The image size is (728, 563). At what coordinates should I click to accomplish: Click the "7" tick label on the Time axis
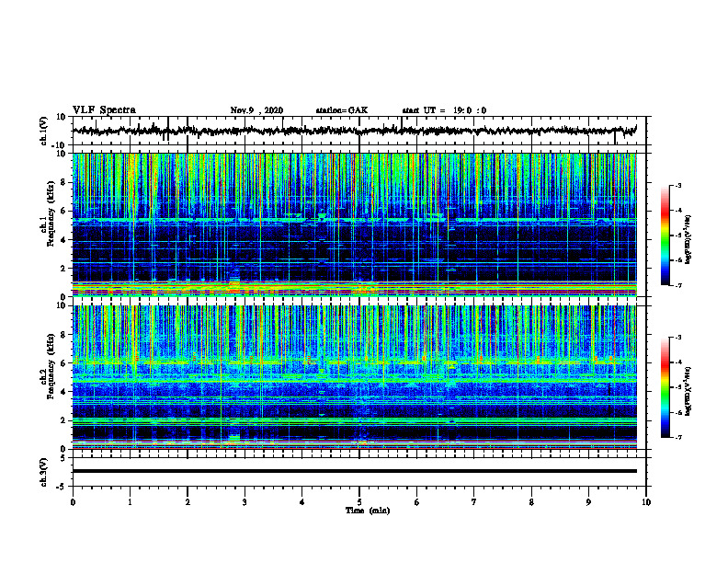(x=474, y=502)
